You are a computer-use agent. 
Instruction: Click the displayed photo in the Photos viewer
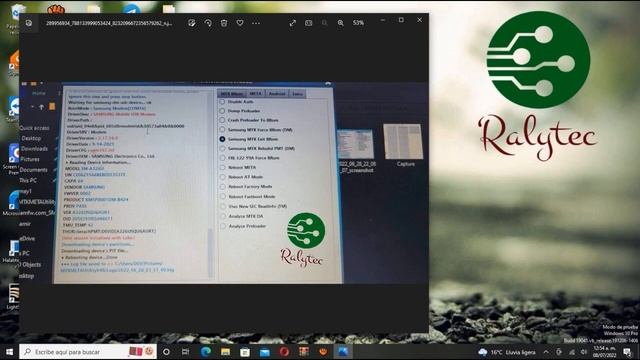coord(224,182)
